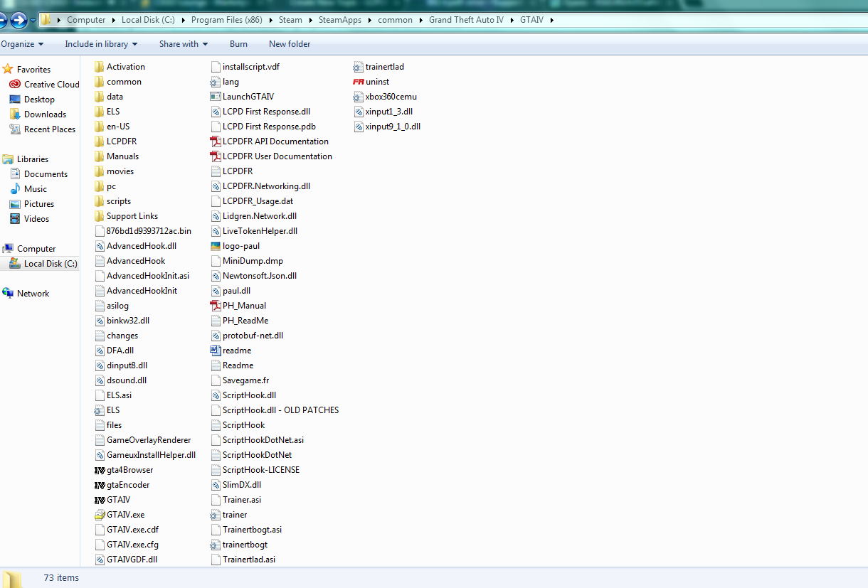Screen dimensions: 868x588
Task: Open Network in navigation pane
Action: click(x=26, y=293)
